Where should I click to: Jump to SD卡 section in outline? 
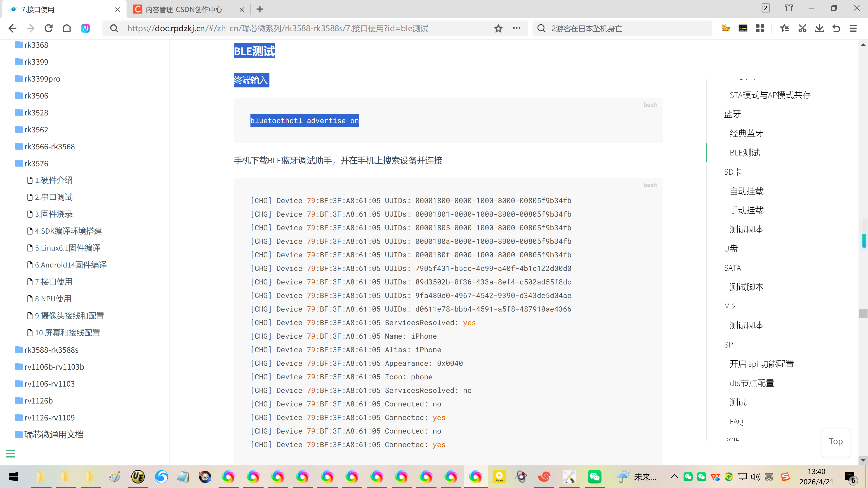pyautogui.click(x=733, y=172)
